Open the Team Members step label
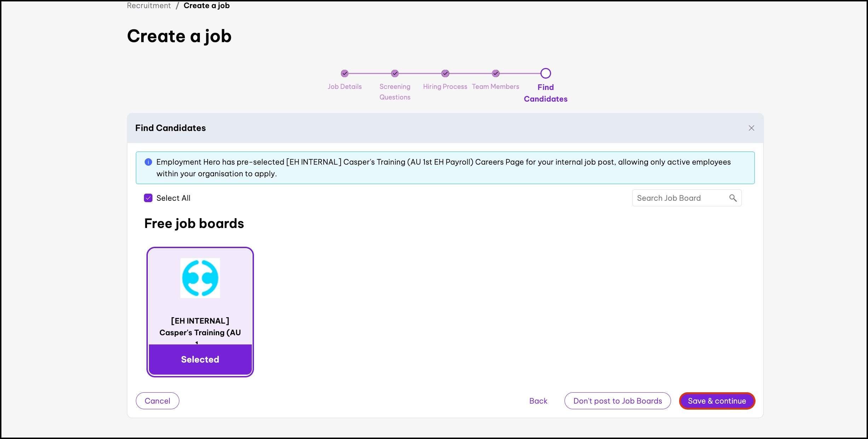 pos(495,87)
